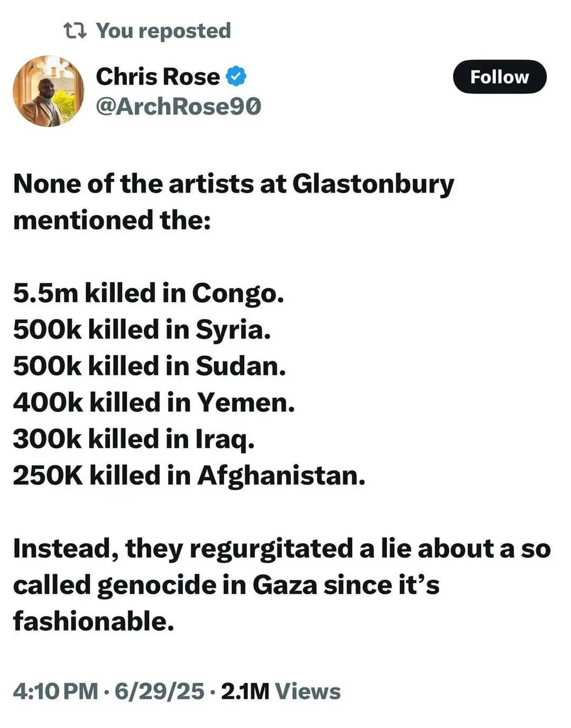The height and width of the screenshot is (728, 571).
Task: Click the word "Glastonbury" in the post
Action: click(373, 185)
